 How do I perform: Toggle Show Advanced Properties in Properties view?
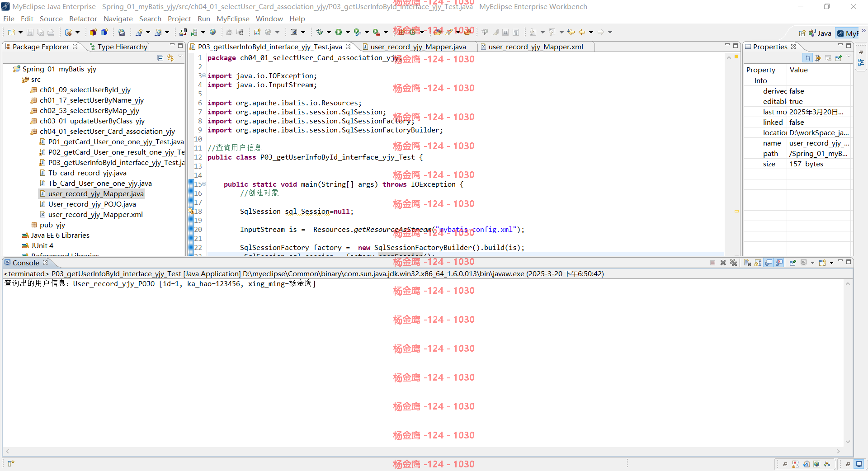tap(818, 58)
